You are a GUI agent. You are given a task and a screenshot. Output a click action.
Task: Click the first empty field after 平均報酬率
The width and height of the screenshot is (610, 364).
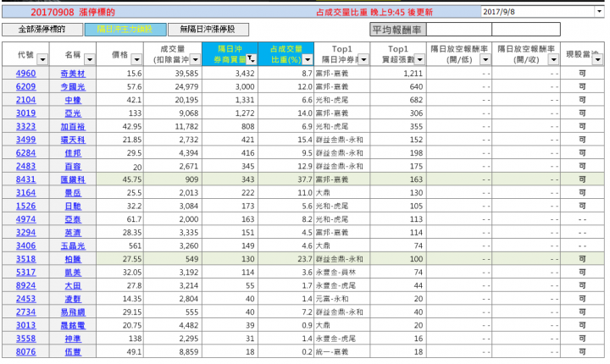click(459, 30)
